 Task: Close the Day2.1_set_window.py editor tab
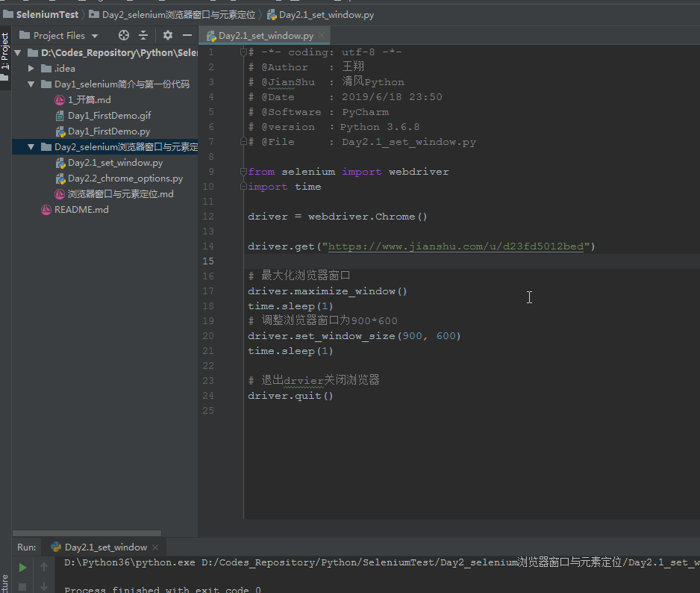[322, 35]
